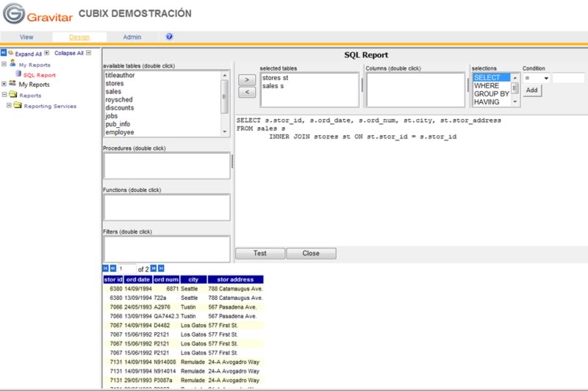
Task: Click the group-users icon beside My Reports
Action: pyautogui.click(x=12, y=83)
